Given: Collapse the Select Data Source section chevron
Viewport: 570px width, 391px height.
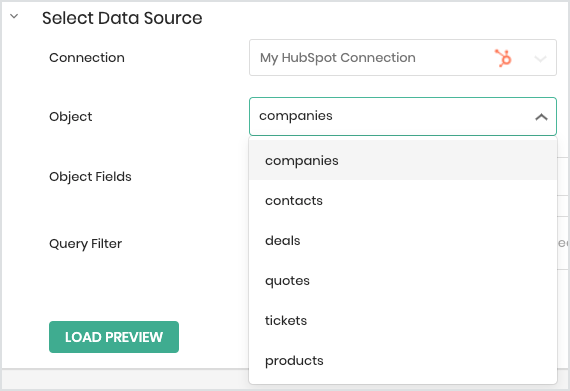Looking at the screenshot, I should coord(14,16).
